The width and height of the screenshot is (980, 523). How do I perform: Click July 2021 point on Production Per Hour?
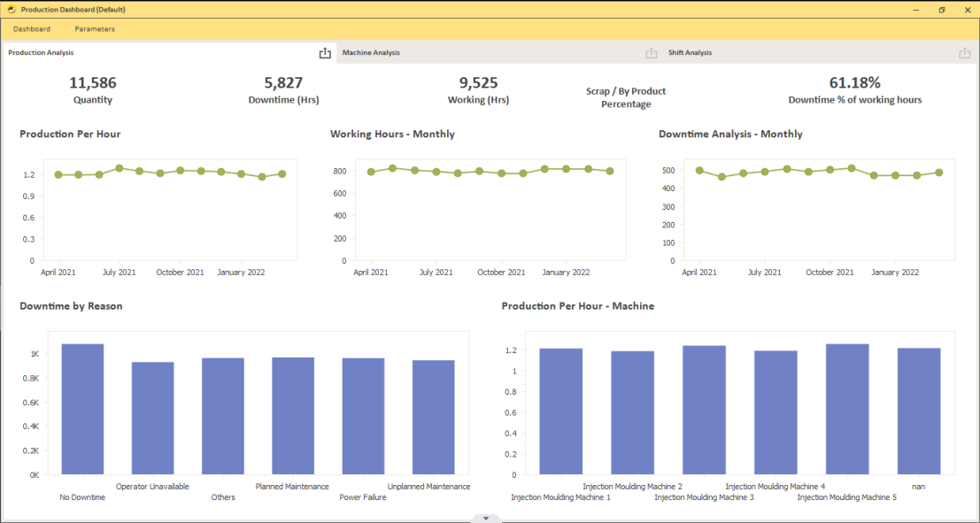pos(120,167)
